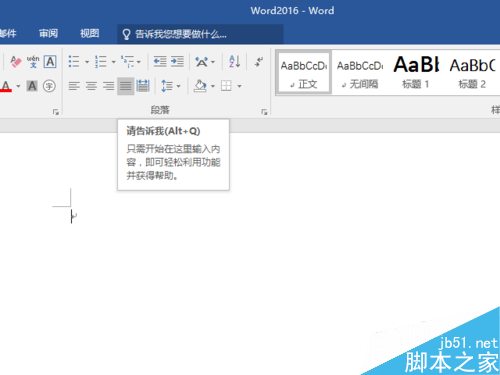Apply the 标题 1 heading style

pyautogui.click(x=416, y=73)
